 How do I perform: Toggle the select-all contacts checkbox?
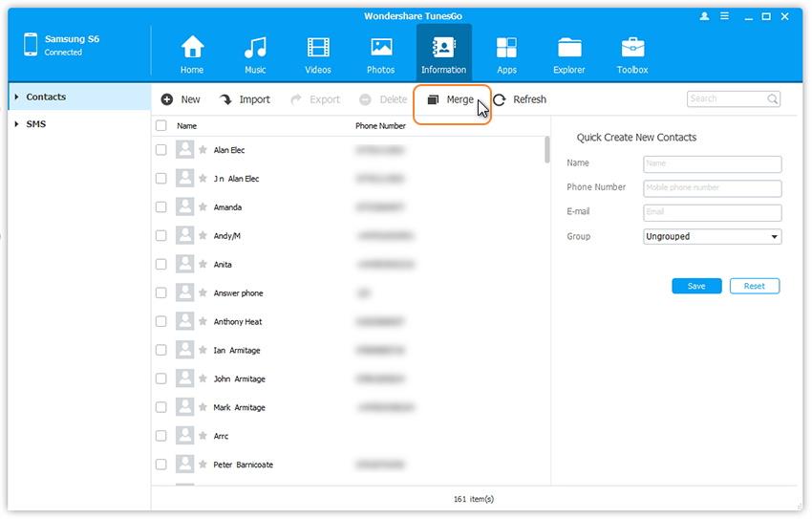(x=160, y=125)
